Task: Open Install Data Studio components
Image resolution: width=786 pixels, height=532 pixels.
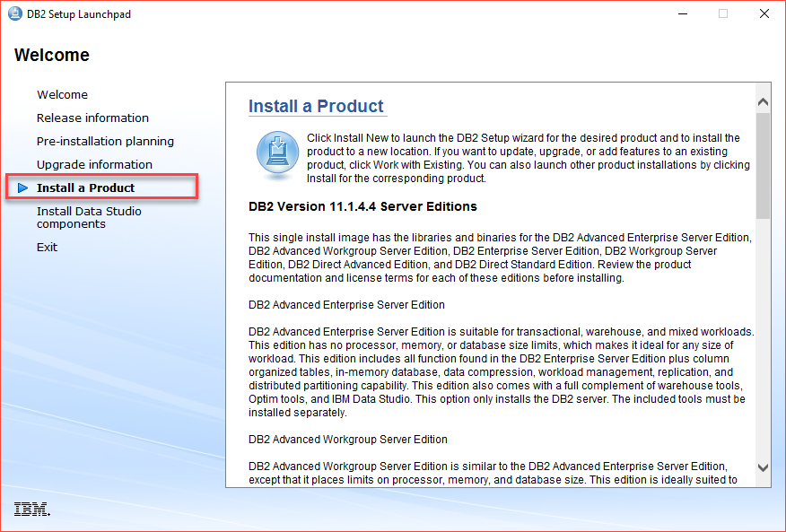Action: pos(89,218)
